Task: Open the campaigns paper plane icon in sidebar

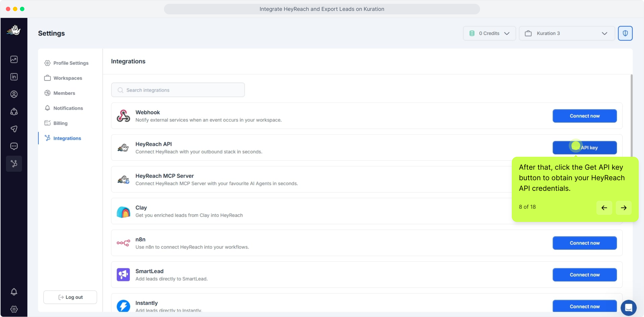Action: tap(14, 129)
